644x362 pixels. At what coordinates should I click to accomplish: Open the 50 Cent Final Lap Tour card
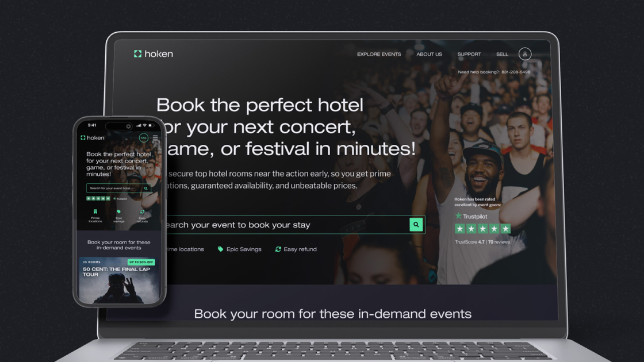pyautogui.click(x=118, y=280)
